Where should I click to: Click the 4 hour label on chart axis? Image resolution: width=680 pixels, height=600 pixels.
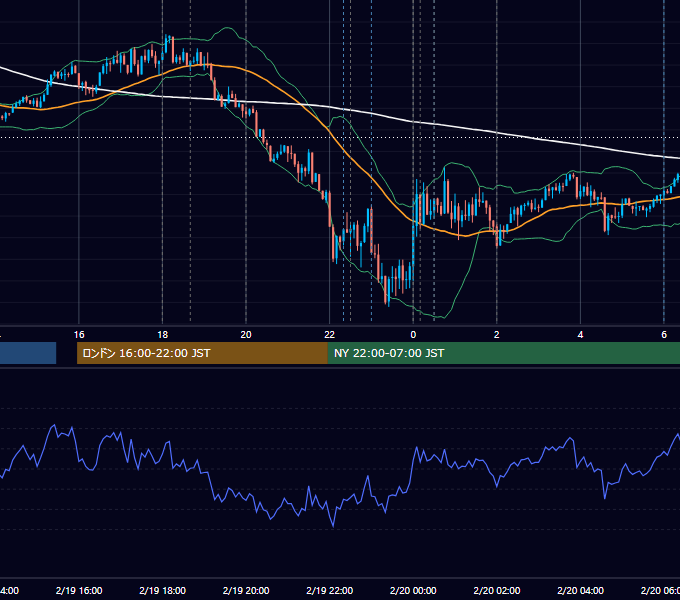pyautogui.click(x=580, y=335)
